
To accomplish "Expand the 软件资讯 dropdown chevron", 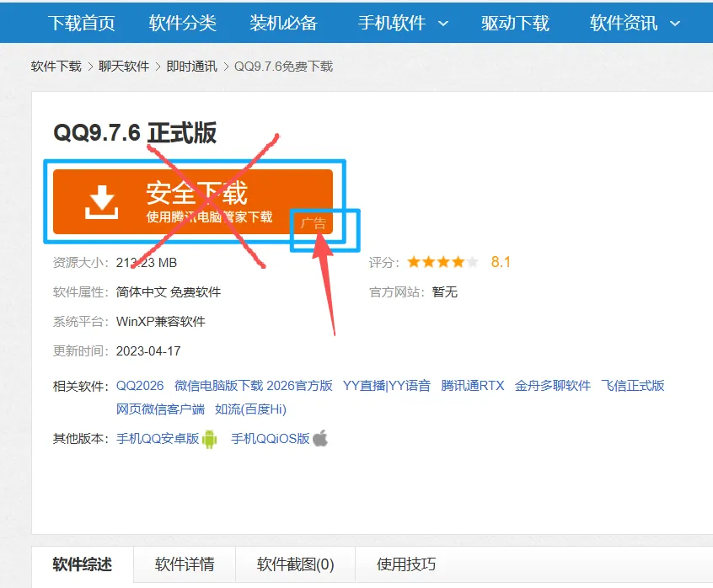I will point(675,24).
